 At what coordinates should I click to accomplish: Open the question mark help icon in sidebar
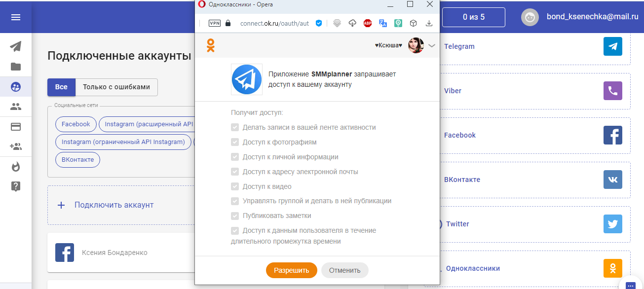(x=16, y=186)
